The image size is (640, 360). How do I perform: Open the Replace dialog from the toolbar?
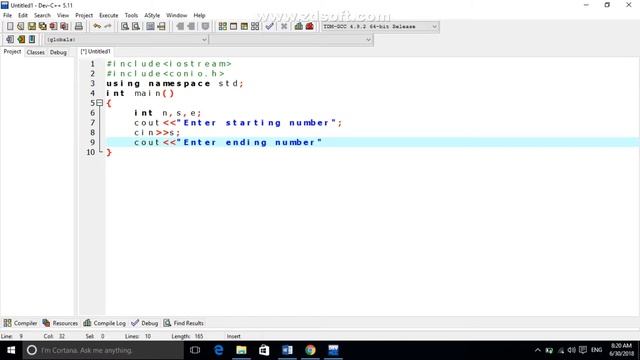pos(136,27)
